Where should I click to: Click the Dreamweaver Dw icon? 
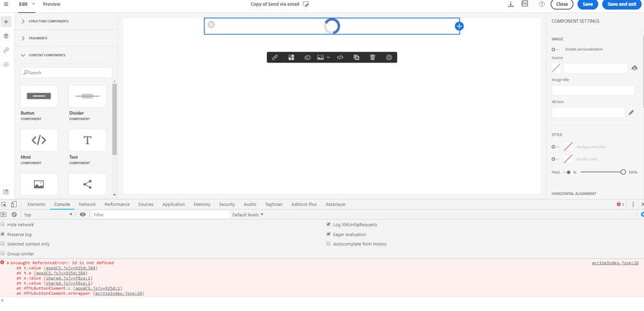pos(525,4)
